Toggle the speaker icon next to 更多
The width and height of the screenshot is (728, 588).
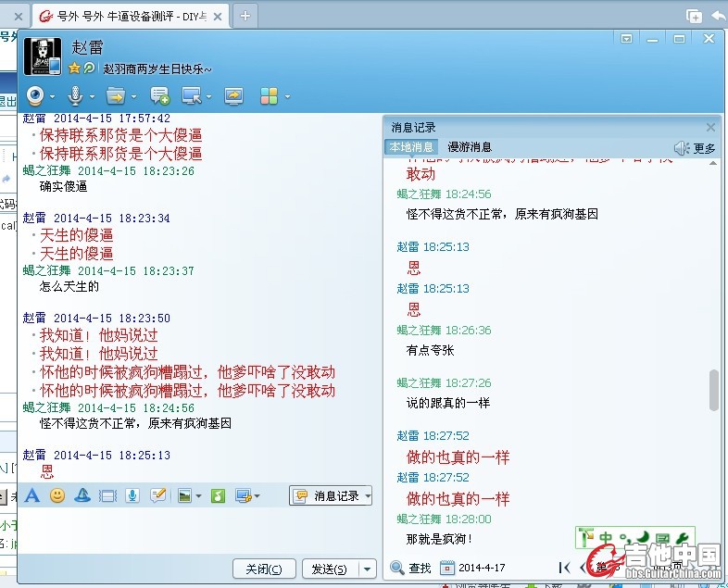tap(682, 147)
